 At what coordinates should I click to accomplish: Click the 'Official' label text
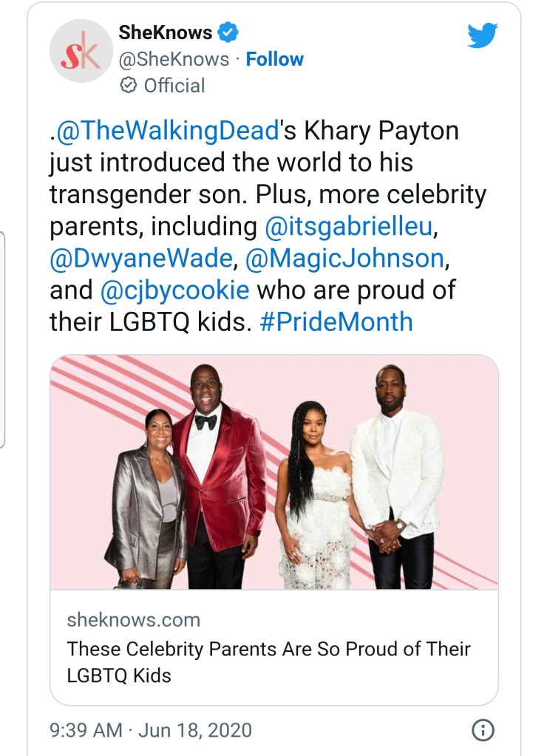tap(174, 86)
